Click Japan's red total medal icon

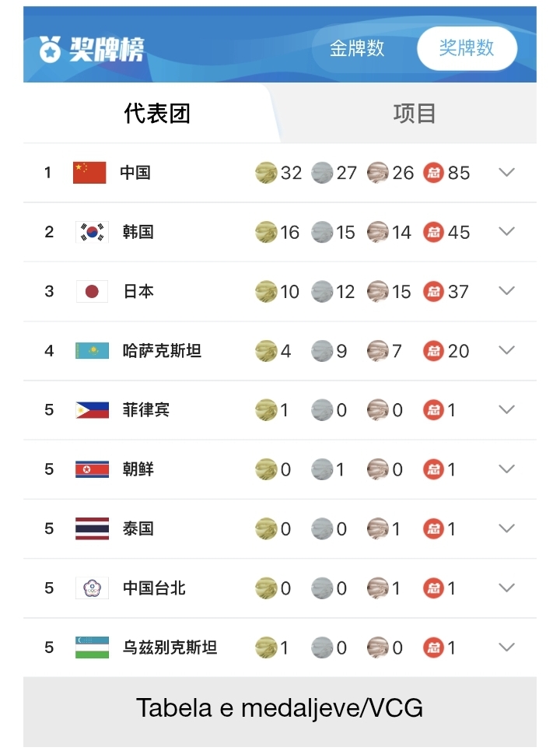434,291
